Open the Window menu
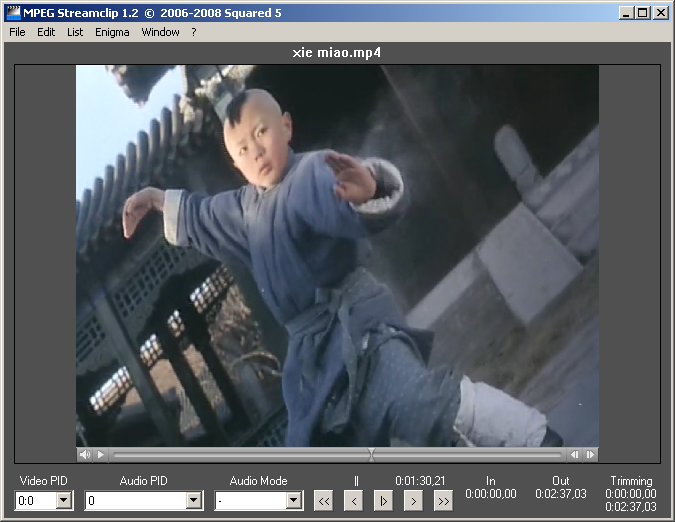The image size is (675, 522). [x=160, y=32]
